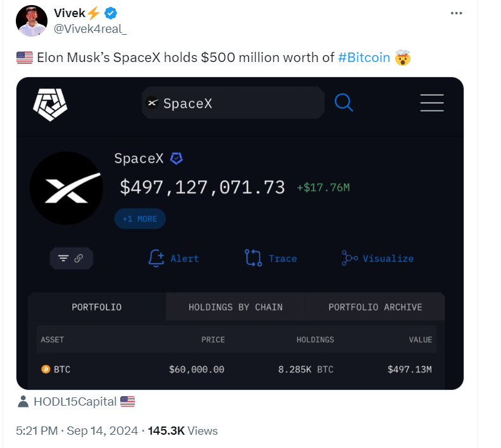This screenshot has width=501, height=448.
Task: Click the Alert bell icon
Action: pos(156,258)
